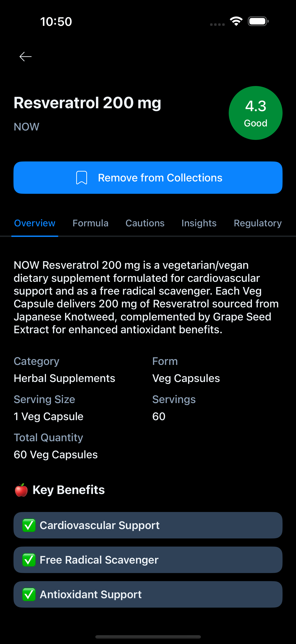296x644 pixels.
Task: Tap the Wi-Fi status icon
Action: pos(236,21)
